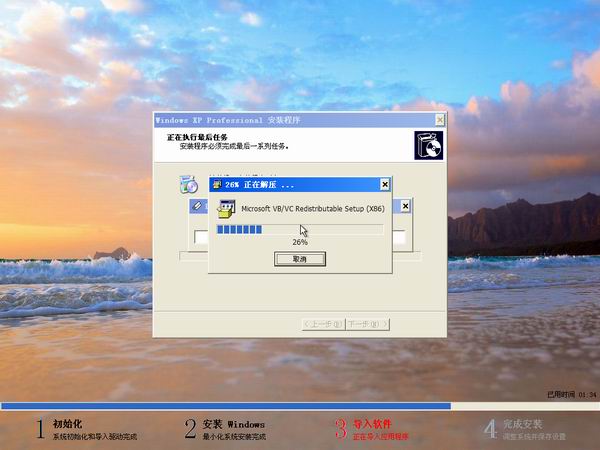
Task: Click the 已用时间 elapsed time readout
Action: 572,395
